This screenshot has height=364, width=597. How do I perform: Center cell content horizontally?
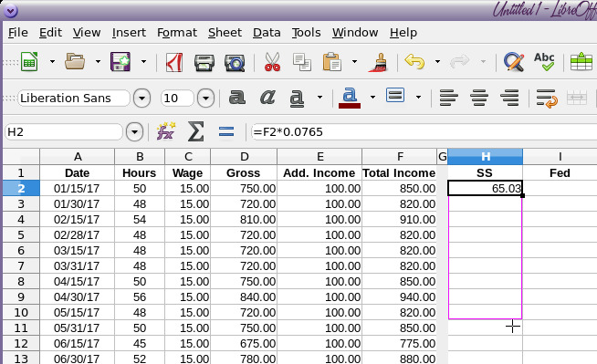tap(479, 99)
